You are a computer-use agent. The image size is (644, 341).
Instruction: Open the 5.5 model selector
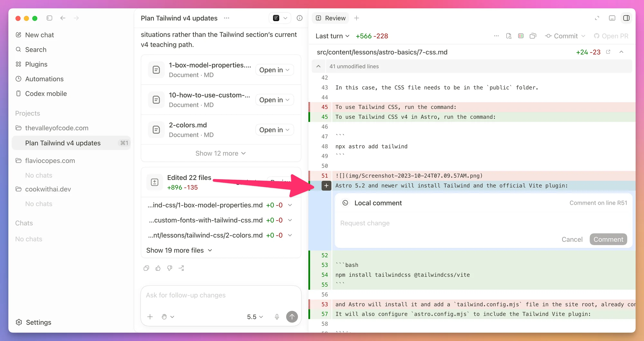255,317
